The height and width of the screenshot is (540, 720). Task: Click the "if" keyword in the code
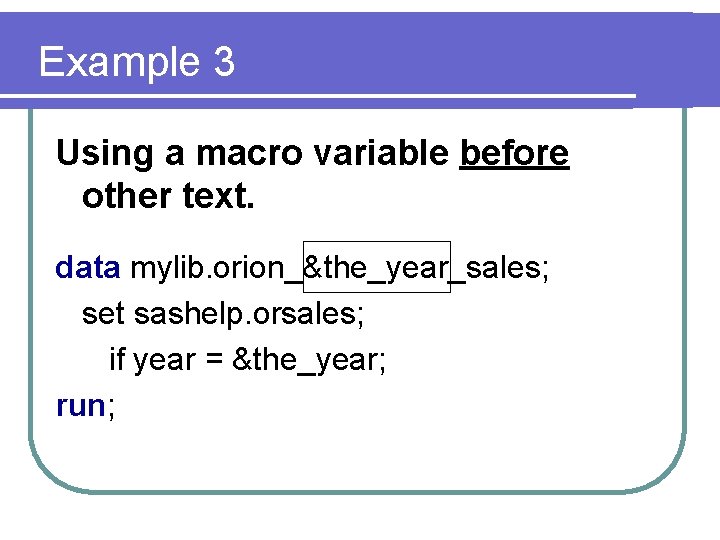[x=116, y=360]
